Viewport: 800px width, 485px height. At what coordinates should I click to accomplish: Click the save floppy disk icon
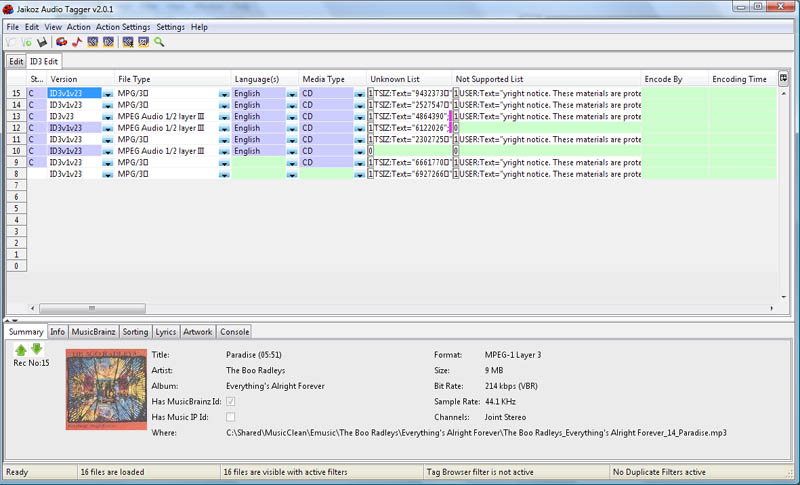[x=42, y=42]
